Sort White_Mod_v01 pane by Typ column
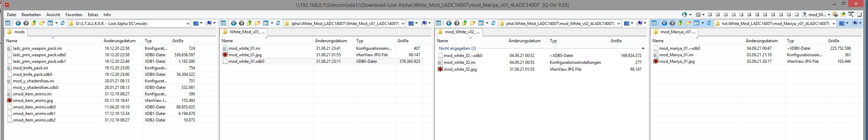The height and width of the screenshot is (140, 868). [374, 40]
